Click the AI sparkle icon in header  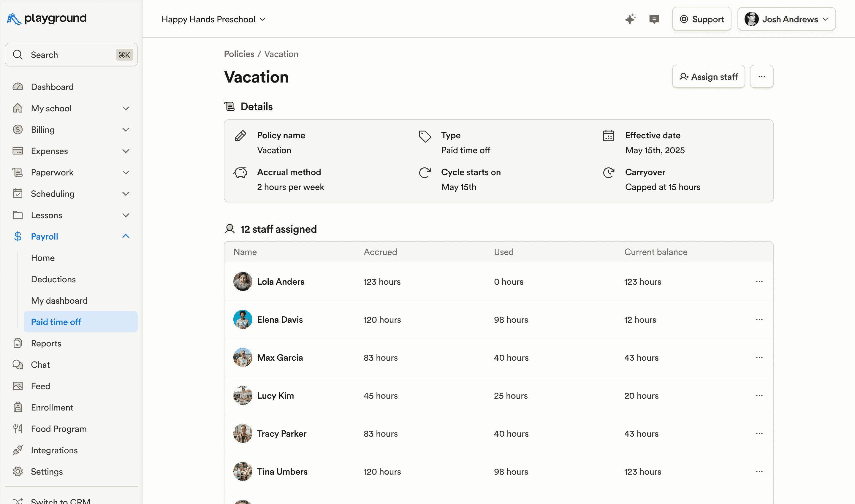630,19
